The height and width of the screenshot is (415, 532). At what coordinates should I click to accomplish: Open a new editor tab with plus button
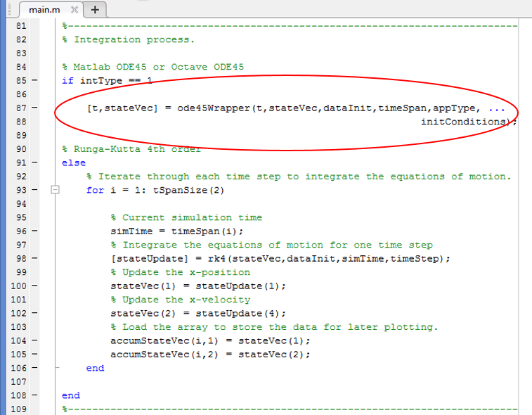click(95, 10)
